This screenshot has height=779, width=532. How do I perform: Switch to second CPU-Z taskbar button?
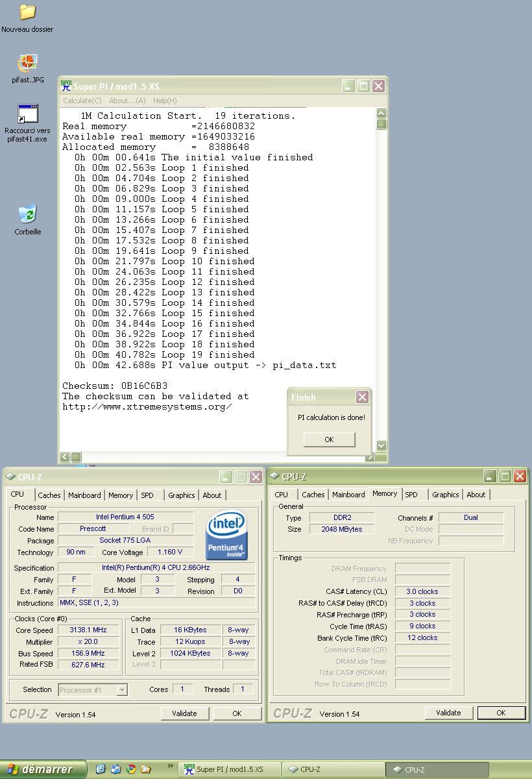click(438, 769)
